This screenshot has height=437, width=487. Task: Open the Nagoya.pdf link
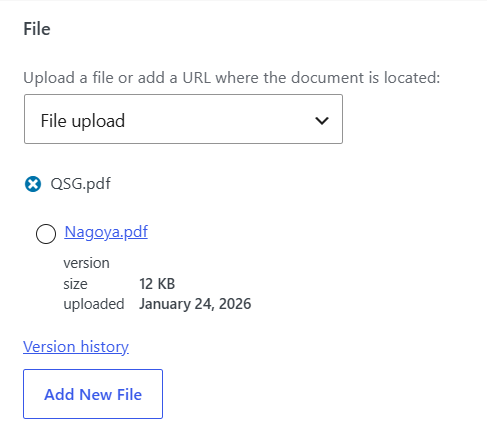click(x=106, y=232)
